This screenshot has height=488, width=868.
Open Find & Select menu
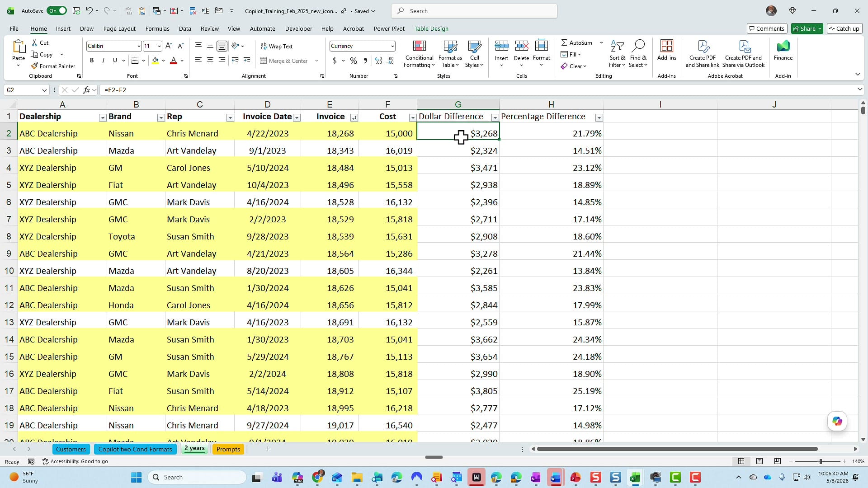pos(638,54)
